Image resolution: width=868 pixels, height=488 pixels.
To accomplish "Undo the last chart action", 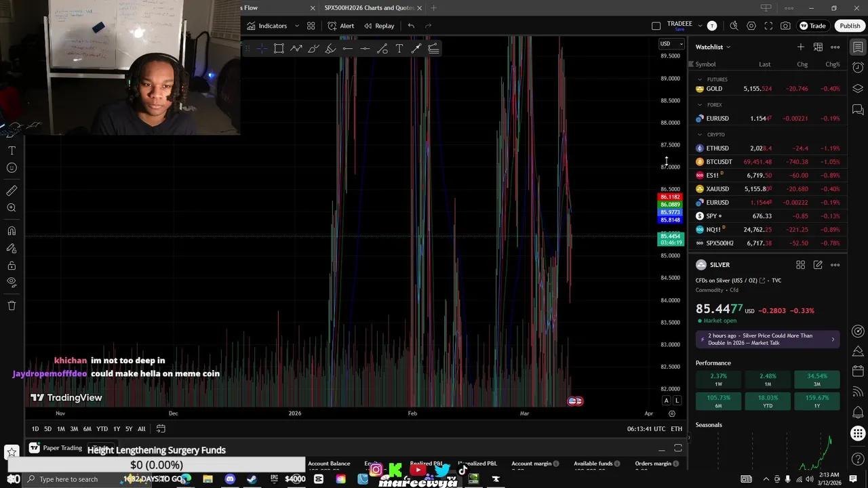I will (x=411, y=26).
